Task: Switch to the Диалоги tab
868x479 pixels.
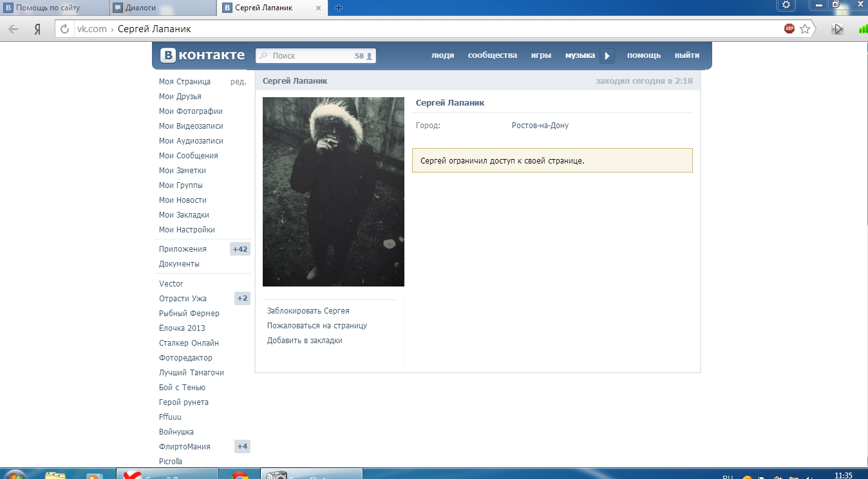Action: pyautogui.click(x=162, y=8)
